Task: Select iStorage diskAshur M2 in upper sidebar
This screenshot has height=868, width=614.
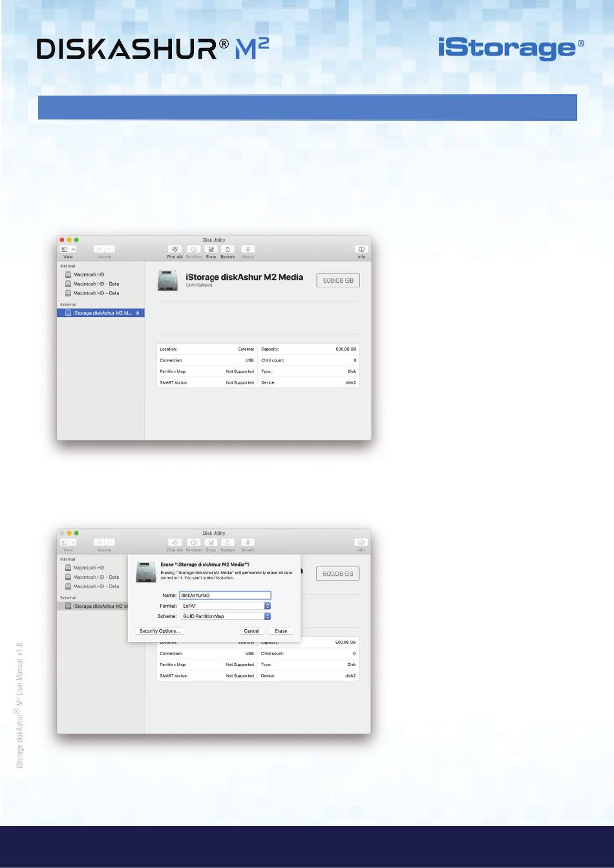Action: coord(98,313)
